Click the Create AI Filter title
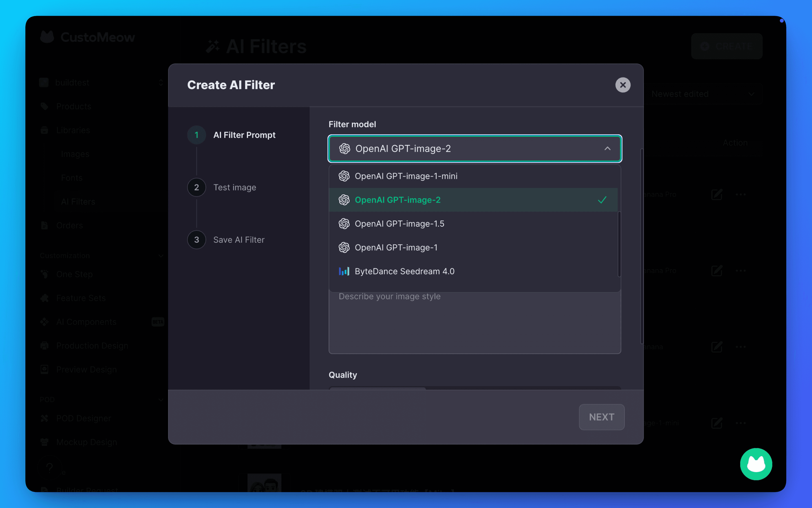The width and height of the screenshot is (812, 508). pos(231,85)
